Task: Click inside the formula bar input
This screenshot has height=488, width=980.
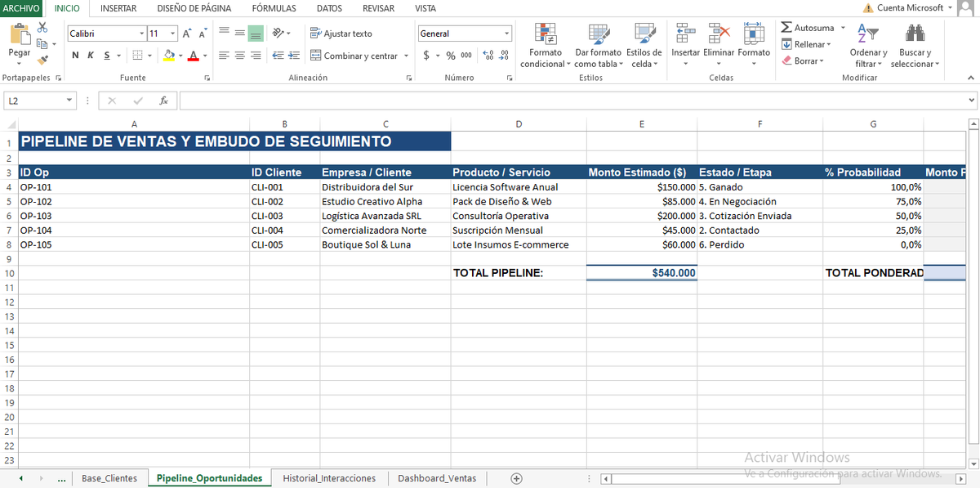Action: pyautogui.click(x=572, y=101)
